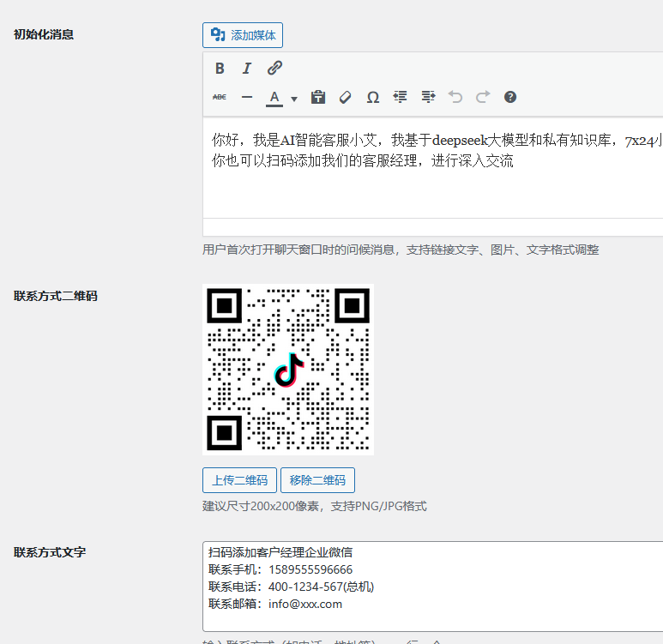
Task: Clear formatting with the eraser icon
Action: pyautogui.click(x=345, y=97)
